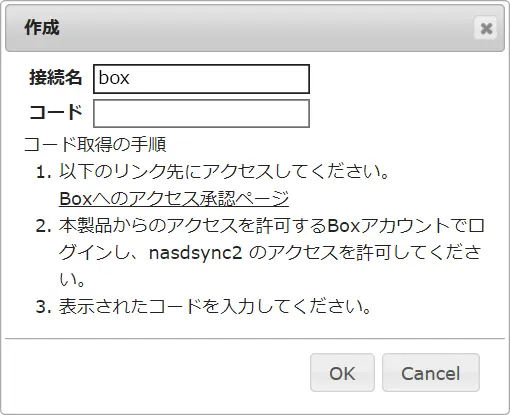Close the 作成 dialog with the X icon
This screenshot has width=510, height=415.
point(486,28)
